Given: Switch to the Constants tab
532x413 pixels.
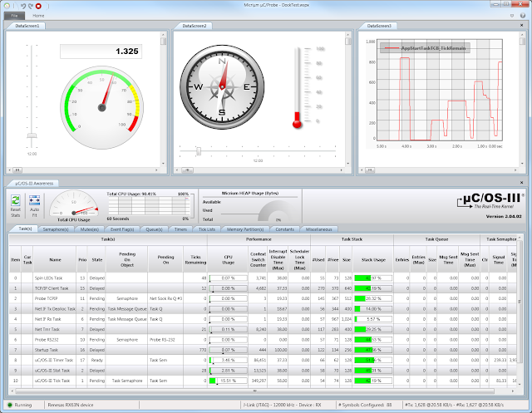Looking at the screenshot, I should tap(284, 229).
